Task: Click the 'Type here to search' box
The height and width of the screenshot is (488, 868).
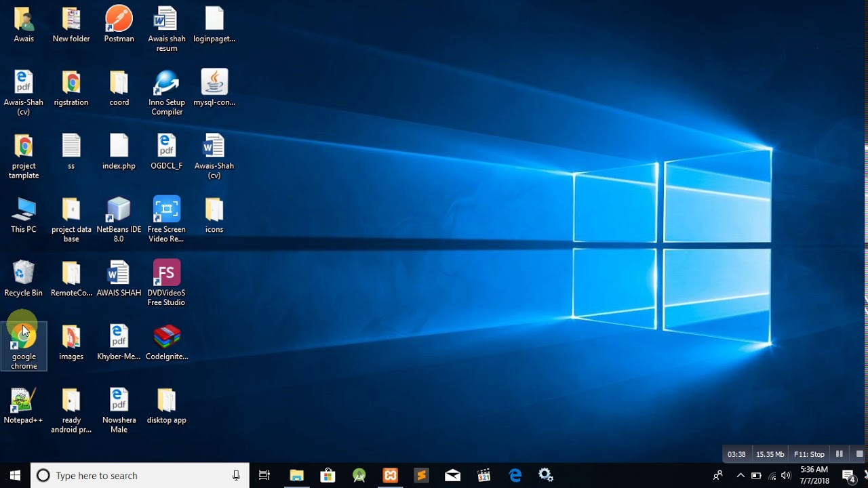Action: point(140,475)
